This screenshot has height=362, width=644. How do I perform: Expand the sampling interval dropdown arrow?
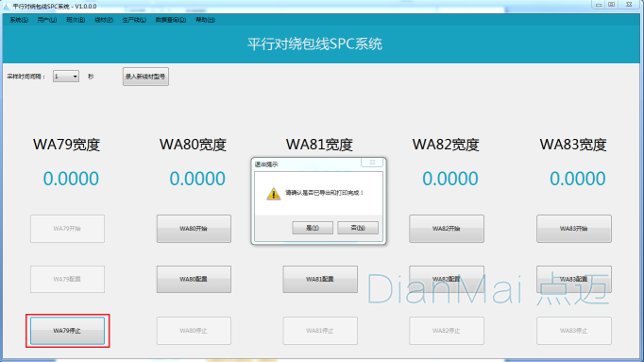(75, 77)
